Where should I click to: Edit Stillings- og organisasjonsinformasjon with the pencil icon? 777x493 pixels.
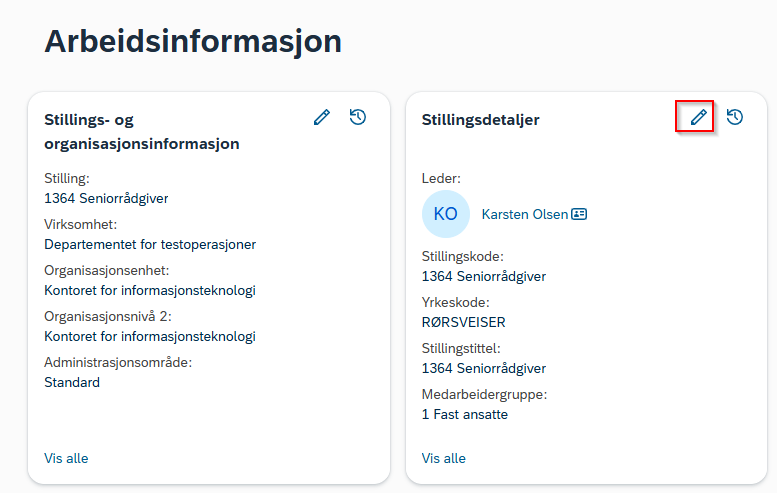click(322, 117)
